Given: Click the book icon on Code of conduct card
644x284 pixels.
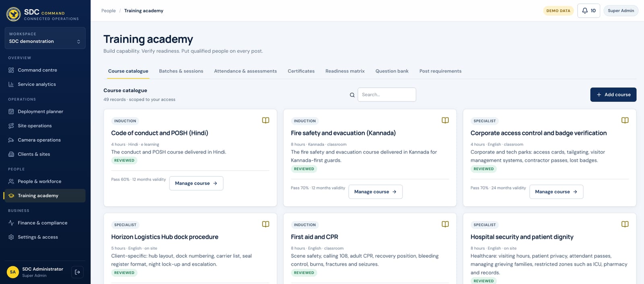Looking at the screenshot, I should 266,120.
